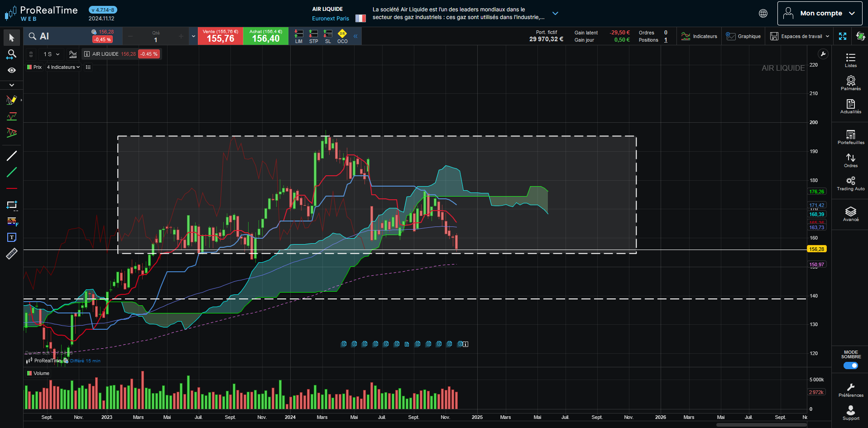
Task: Open the Graphique menu
Action: [743, 36]
